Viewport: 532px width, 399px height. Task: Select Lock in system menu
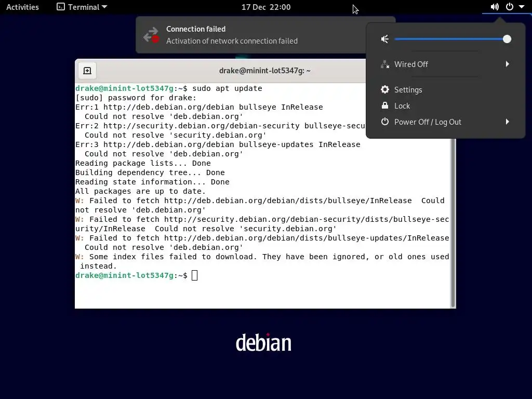(x=445, y=106)
